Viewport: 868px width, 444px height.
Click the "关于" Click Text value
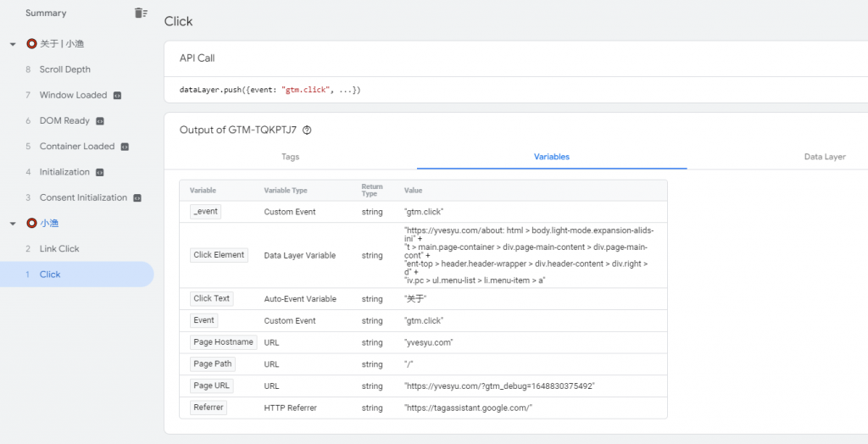(415, 299)
